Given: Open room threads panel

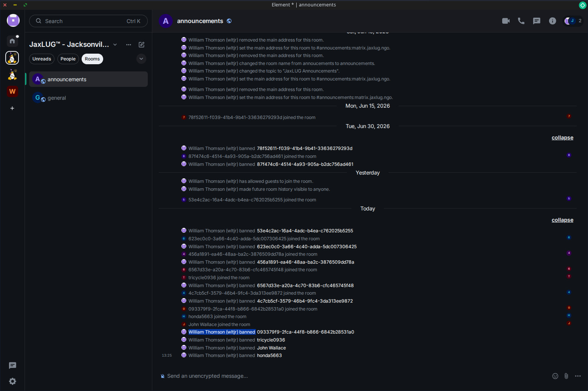Looking at the screenshot, I should point(537,21).
